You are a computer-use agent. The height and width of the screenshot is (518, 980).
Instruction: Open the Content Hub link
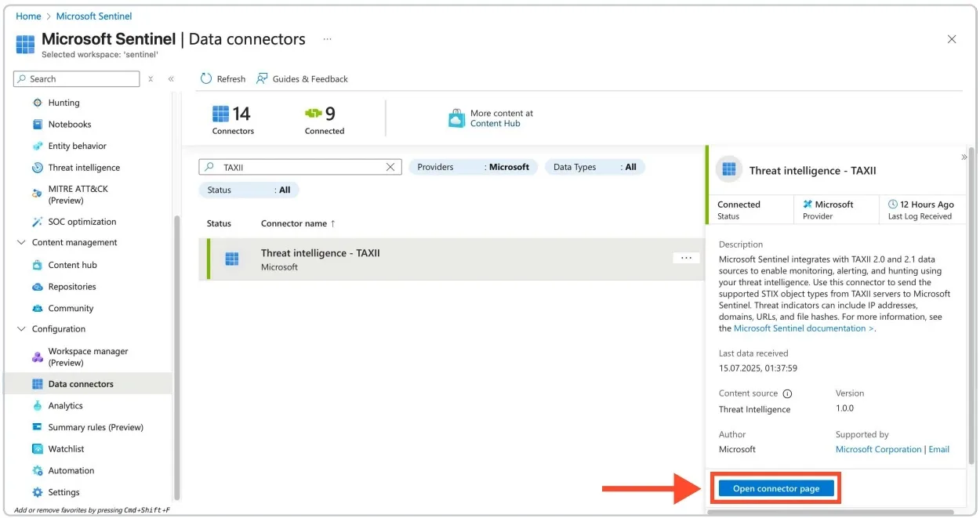click(495, 124)
